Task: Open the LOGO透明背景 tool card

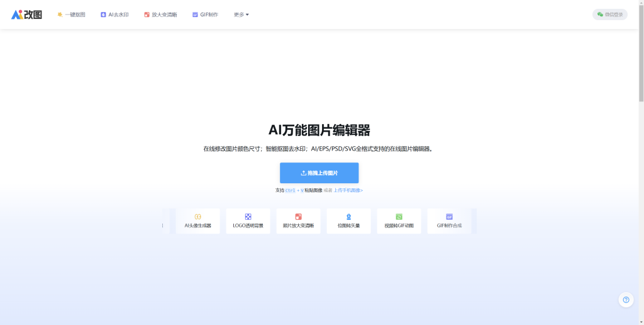Action: point(248,221)
